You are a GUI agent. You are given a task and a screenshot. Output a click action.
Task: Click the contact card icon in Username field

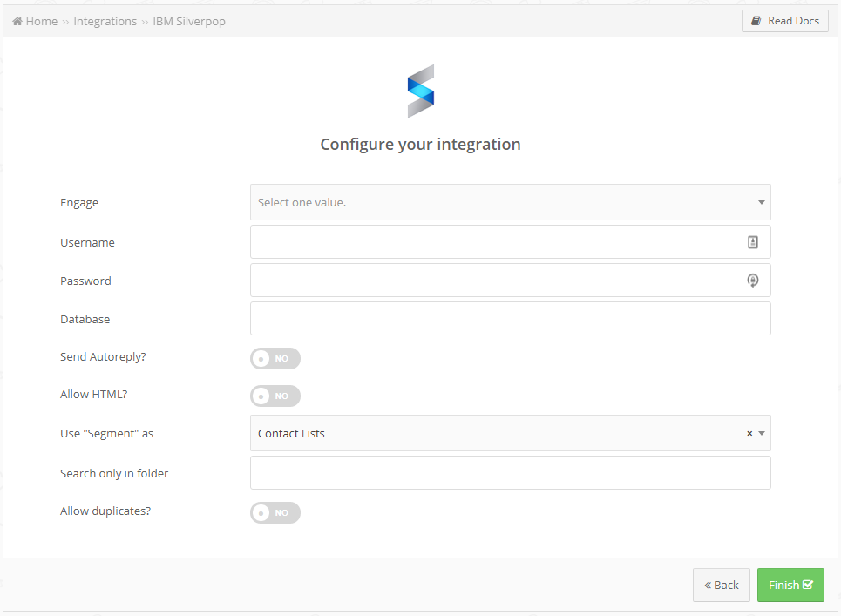[753, 242]
